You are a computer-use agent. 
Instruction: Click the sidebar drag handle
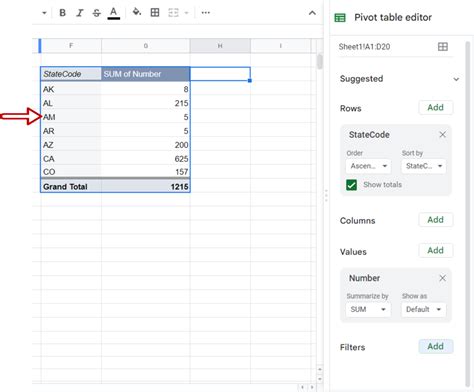[x=326, y=196]
